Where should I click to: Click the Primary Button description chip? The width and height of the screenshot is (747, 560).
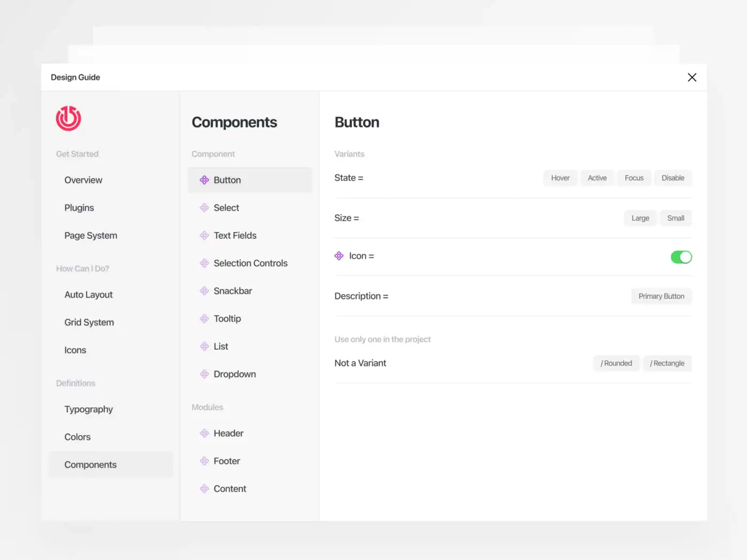coord(661,297)
